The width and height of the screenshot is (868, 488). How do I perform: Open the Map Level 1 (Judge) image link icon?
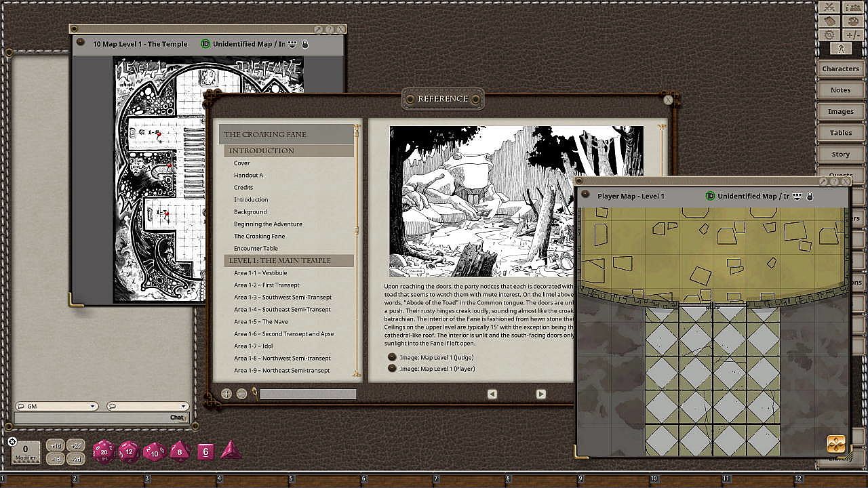(392, 357)
